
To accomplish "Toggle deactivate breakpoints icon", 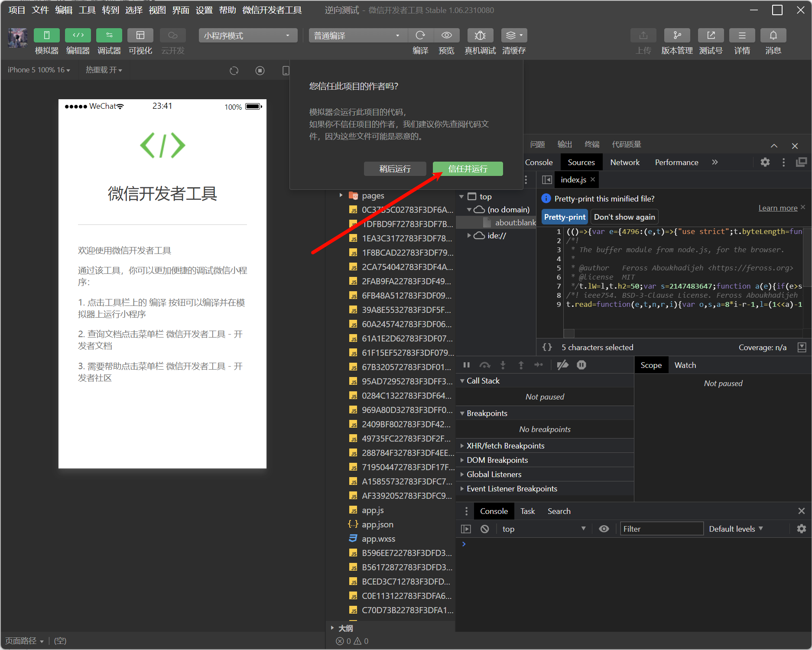I will point(563,365).
